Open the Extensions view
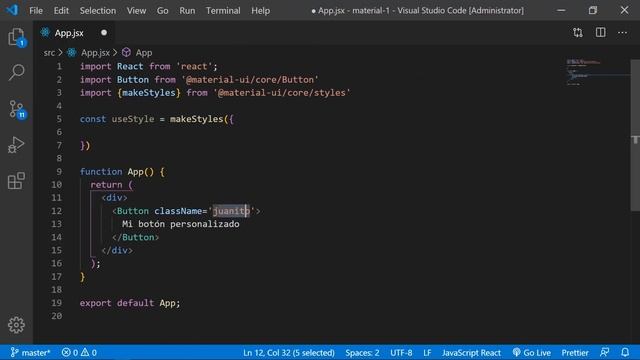Image resolution: width=640 pixels, height=360 pixels. pos(16,181)
